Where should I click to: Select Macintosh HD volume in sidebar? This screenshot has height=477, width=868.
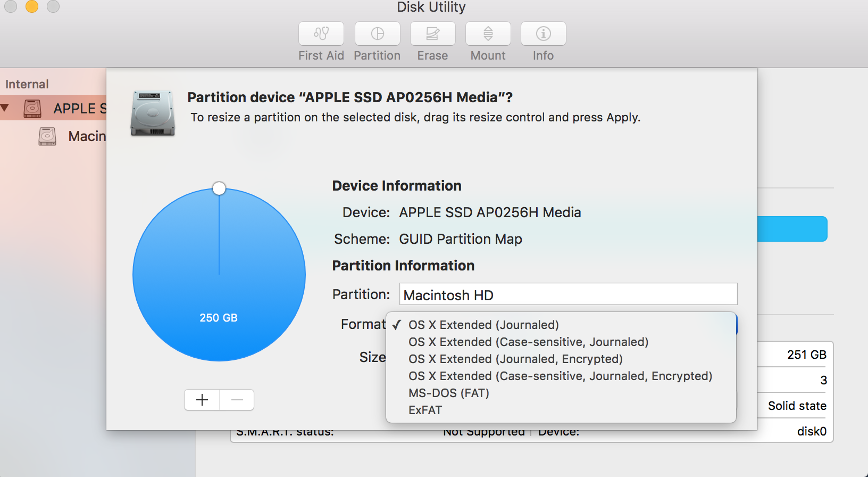click(53, 136)
